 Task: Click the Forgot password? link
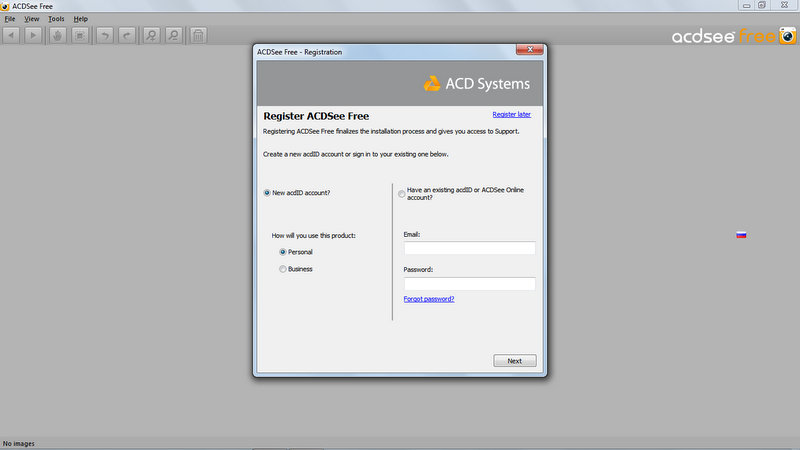click(x=429, y=299)
